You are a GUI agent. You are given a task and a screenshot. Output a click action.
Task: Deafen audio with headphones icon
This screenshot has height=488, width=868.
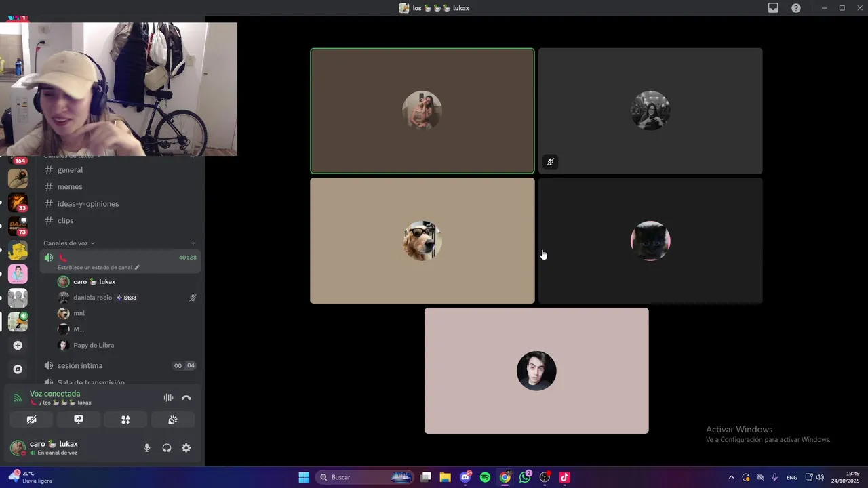pyautogui.click(x=166, y=448)
